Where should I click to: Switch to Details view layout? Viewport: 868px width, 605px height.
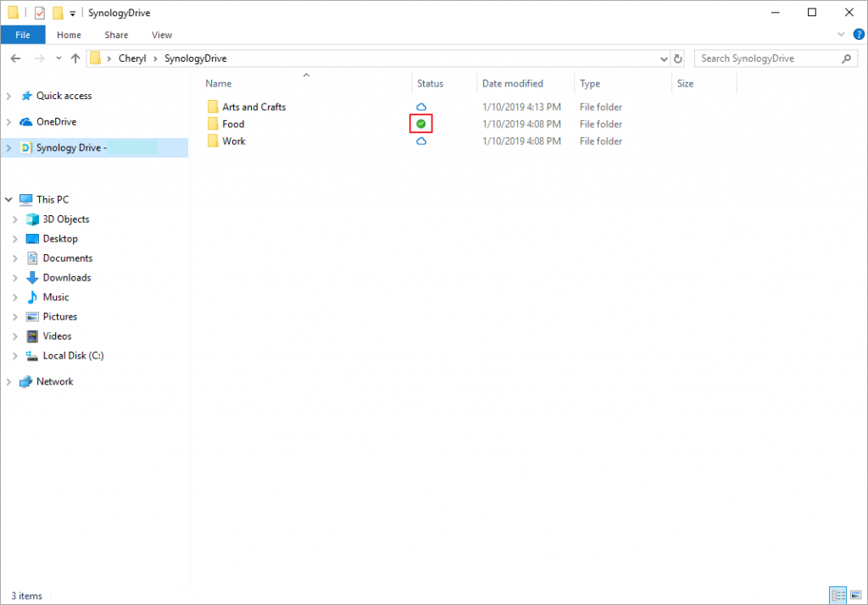(838, 595)
